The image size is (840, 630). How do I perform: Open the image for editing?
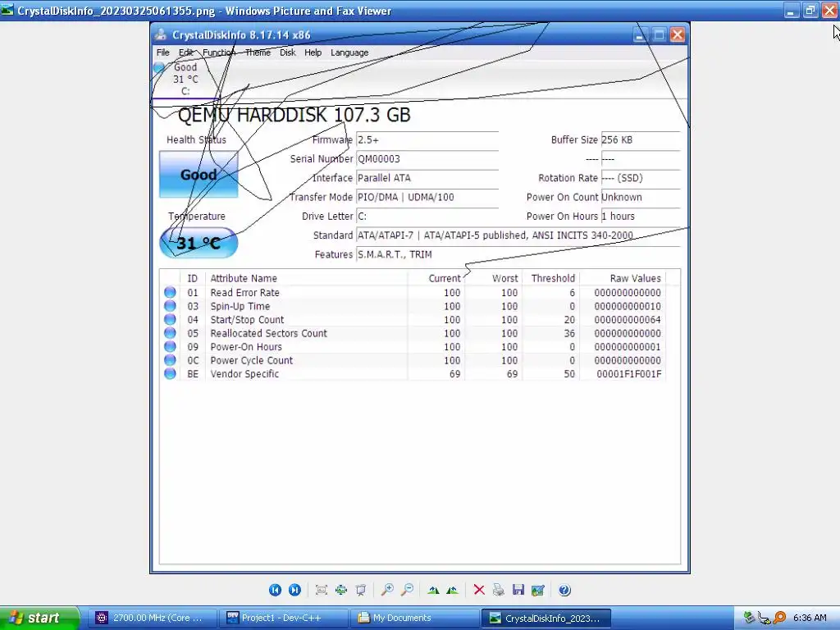click(x=538, y=590)
